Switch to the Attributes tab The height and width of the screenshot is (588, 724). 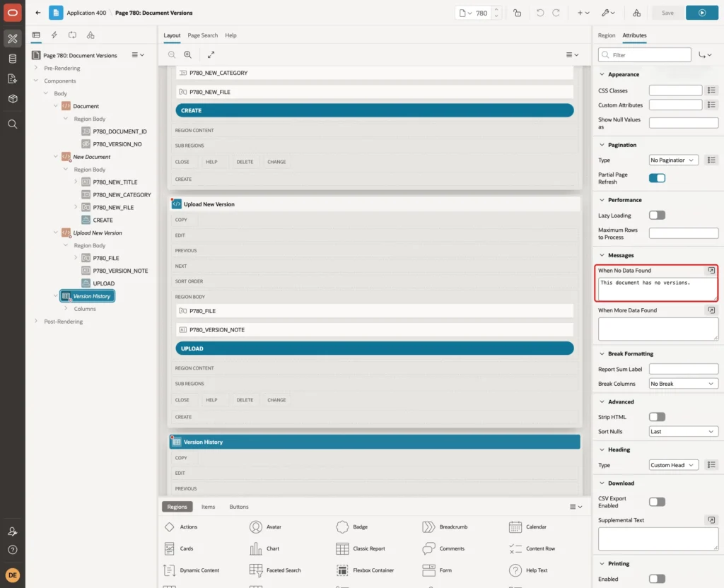[x=634, y=35]
